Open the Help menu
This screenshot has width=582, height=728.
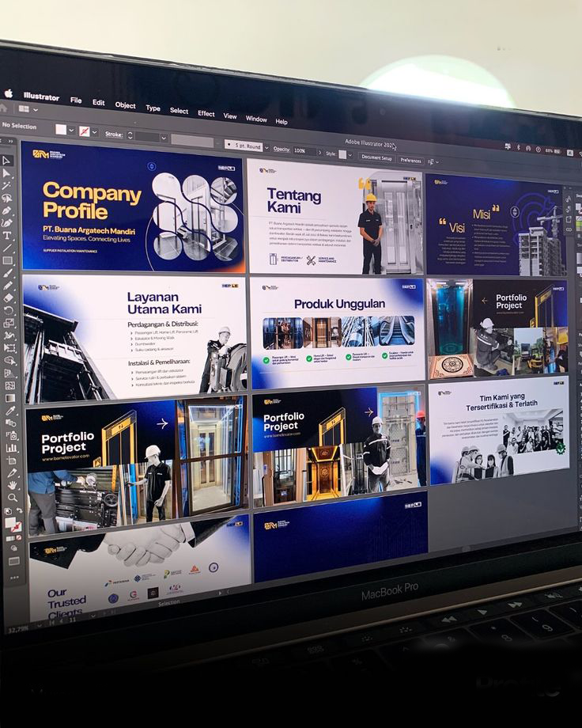pyautogui.click(x=282, y=122)
